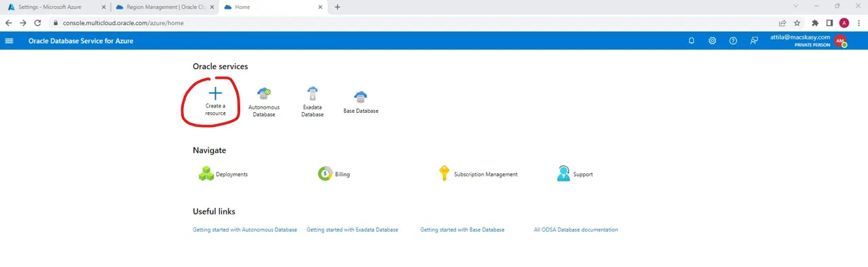Open a new browser tab
This screenshot has height=267, width=868.
coord(338,7)
